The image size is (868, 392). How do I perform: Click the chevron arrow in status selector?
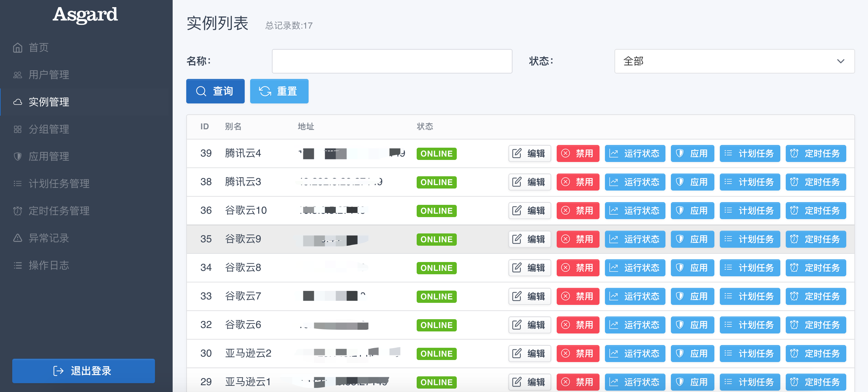[x=840, y=61]
